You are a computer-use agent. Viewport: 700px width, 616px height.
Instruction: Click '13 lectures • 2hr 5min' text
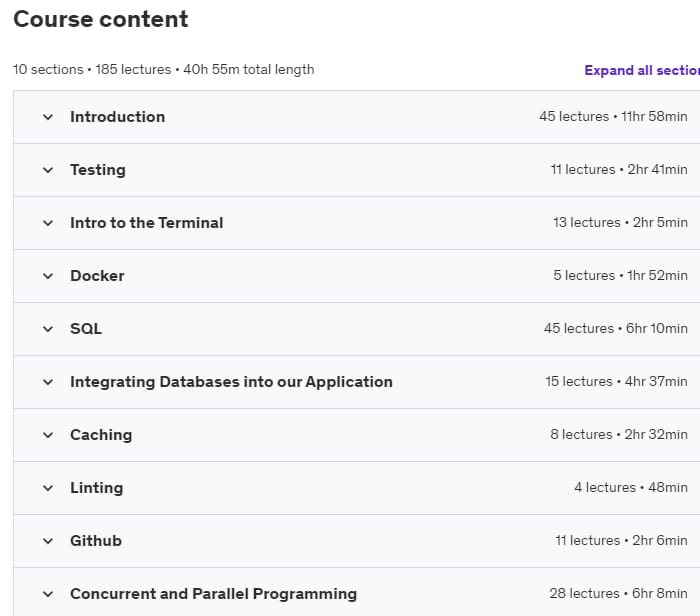pyautogui.click(x=620, y=222)
